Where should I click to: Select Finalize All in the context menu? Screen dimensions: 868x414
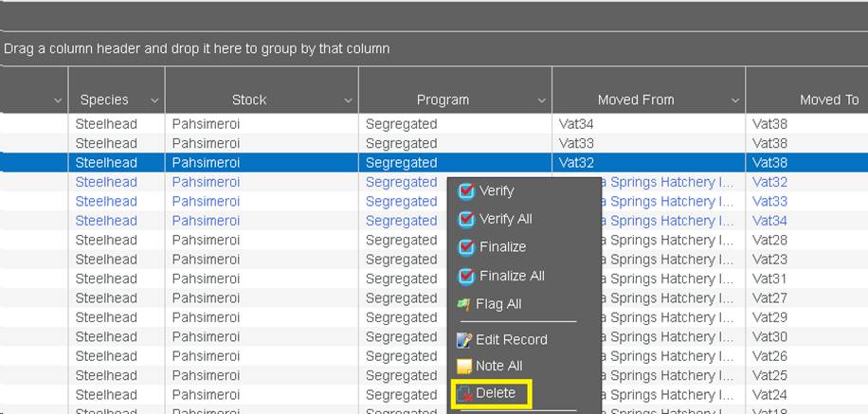tap(512, 276)
